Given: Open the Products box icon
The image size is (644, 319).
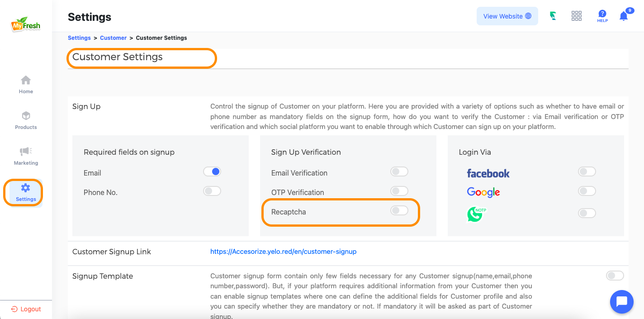Looking at the screenshot, I should [x=26, y=116].
